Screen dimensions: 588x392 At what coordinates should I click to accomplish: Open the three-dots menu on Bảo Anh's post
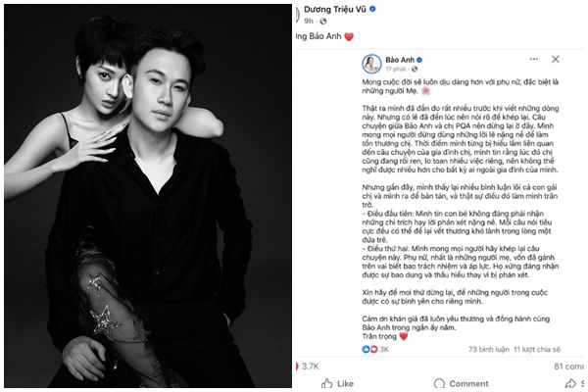click(534, 59)
